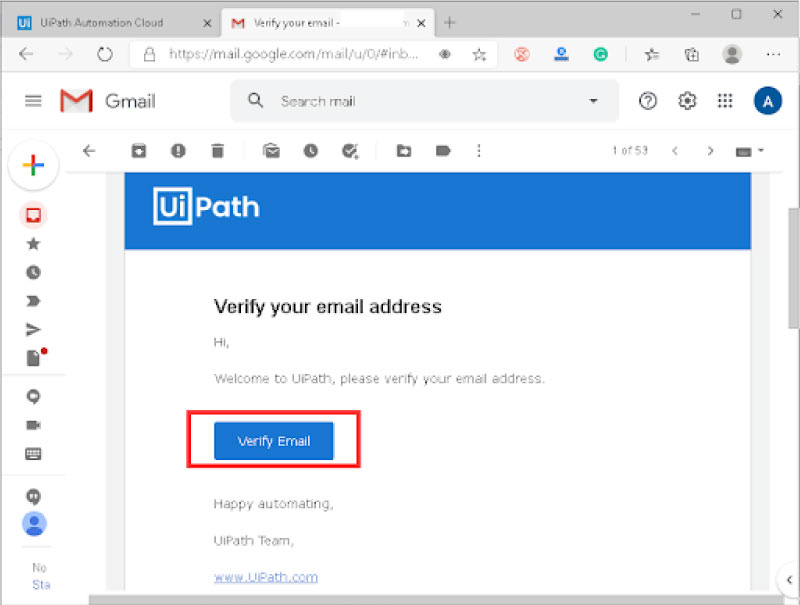This screenshot has height=605, width=800.
Task: Open Google account avatar A
Action: pos(767,101)
